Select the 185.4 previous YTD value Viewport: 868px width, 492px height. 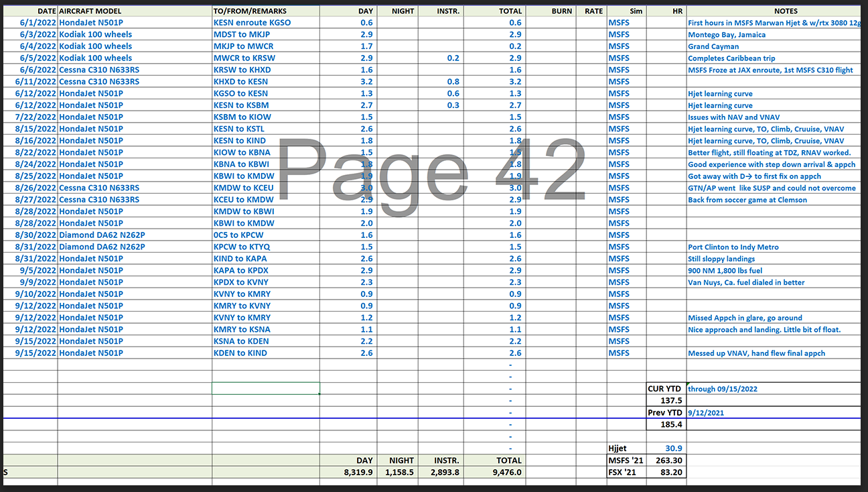(666, 424)
